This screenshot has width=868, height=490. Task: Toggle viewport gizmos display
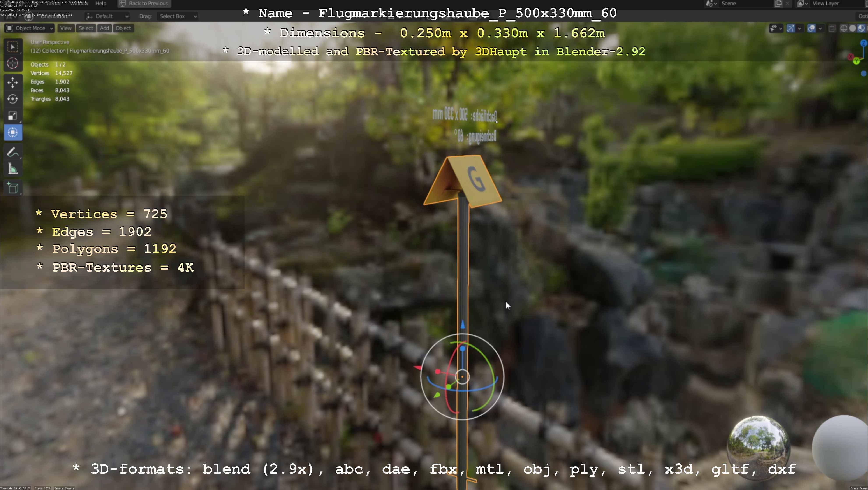[791, 28]
